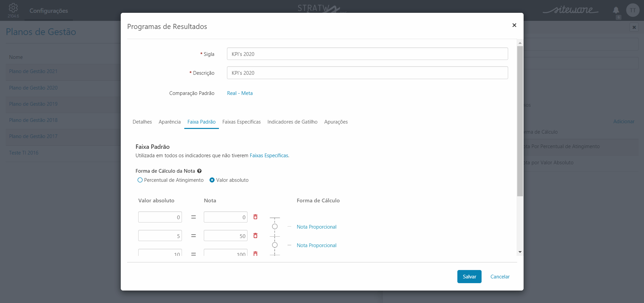The height and width of the screenshot is (303, 644).
Task: Click the dialog scrollbar up arrow
Action: pos(520,43)
